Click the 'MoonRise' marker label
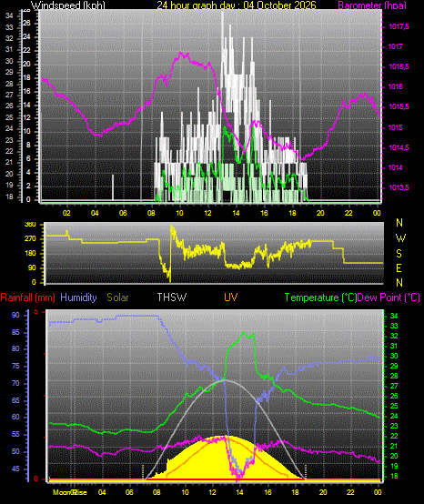 tap(70, 492)
